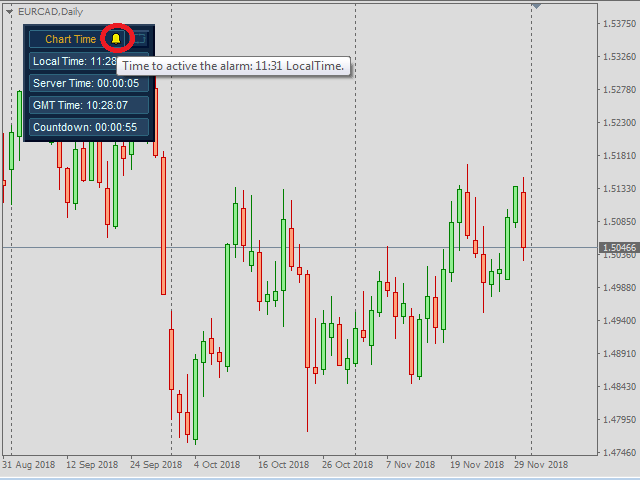
Task: Click the 1.52300 price scale label
Action: [619, 122]
